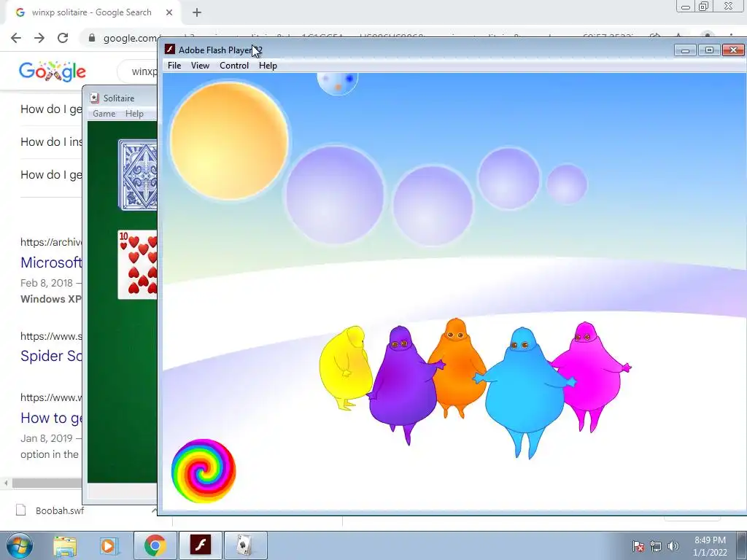
Task: Click the volume speaker tray icon
Action: 673,546
